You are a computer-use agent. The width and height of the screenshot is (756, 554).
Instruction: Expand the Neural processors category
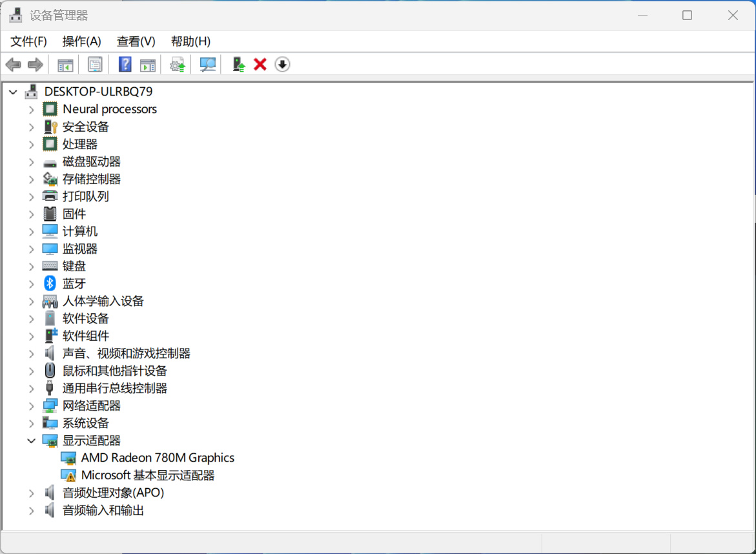click(32, 110)
